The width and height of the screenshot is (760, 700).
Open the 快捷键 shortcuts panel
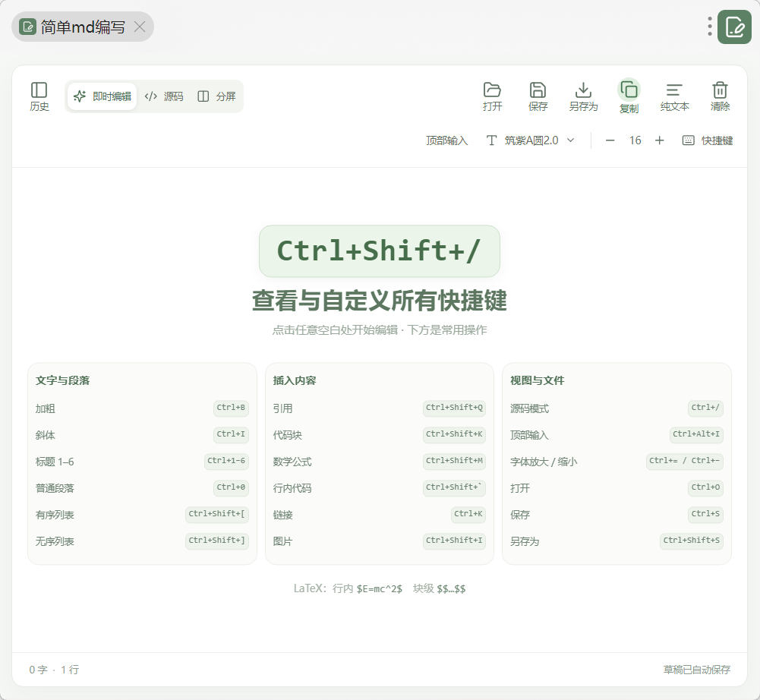point(707,140)
